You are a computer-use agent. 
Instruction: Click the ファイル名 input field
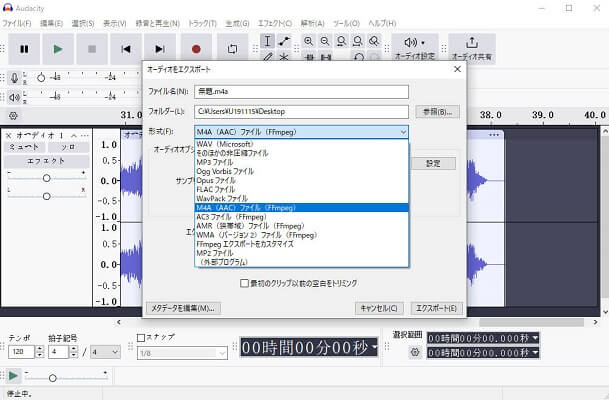(x=301, y=92)
